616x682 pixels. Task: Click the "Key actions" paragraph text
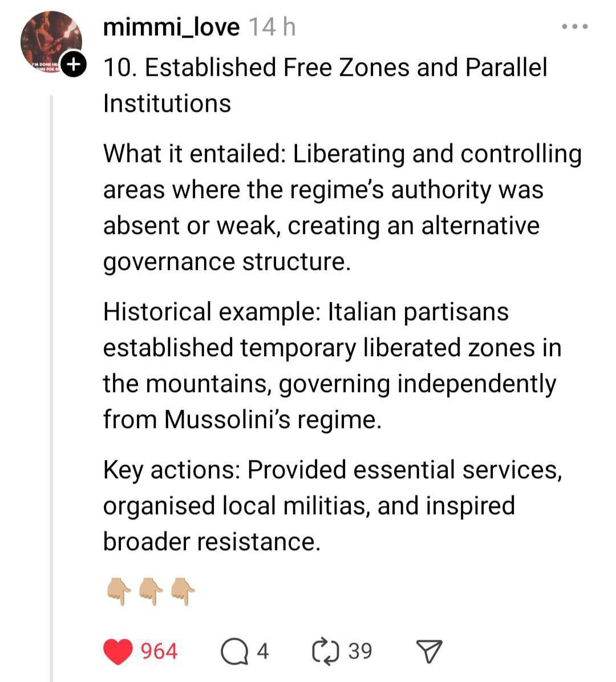tap(331, 506)
